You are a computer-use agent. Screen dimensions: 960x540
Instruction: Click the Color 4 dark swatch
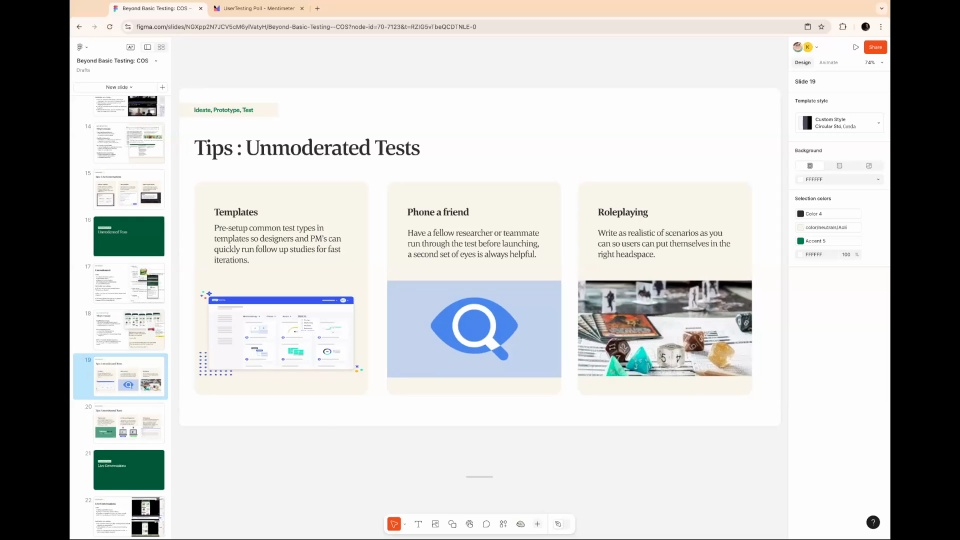[x=800, y=214]
